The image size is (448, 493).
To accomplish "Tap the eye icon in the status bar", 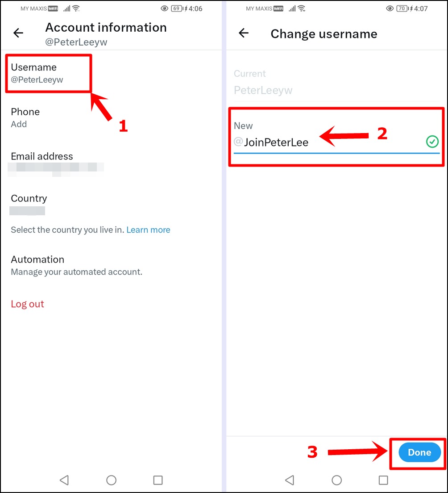I will pyautogui.click(x=164, y=8).
